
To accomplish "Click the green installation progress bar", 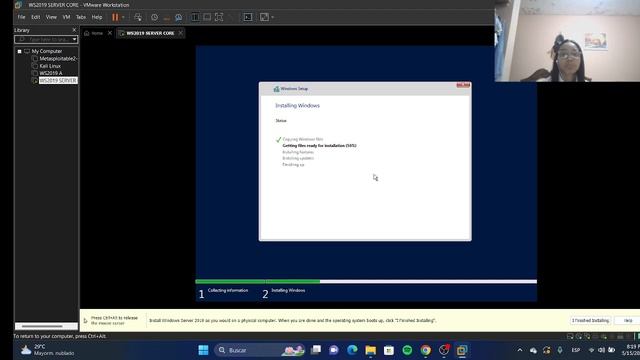I will (258, 281).
